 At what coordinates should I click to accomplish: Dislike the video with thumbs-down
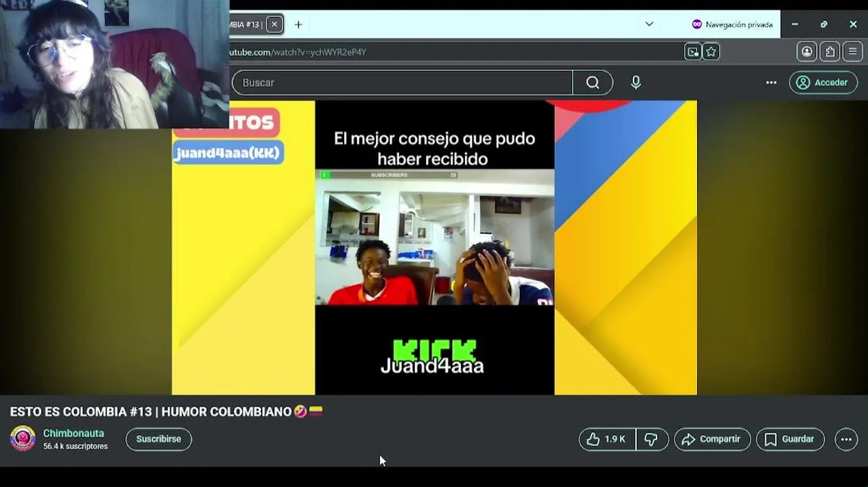[x=652, y=439]
